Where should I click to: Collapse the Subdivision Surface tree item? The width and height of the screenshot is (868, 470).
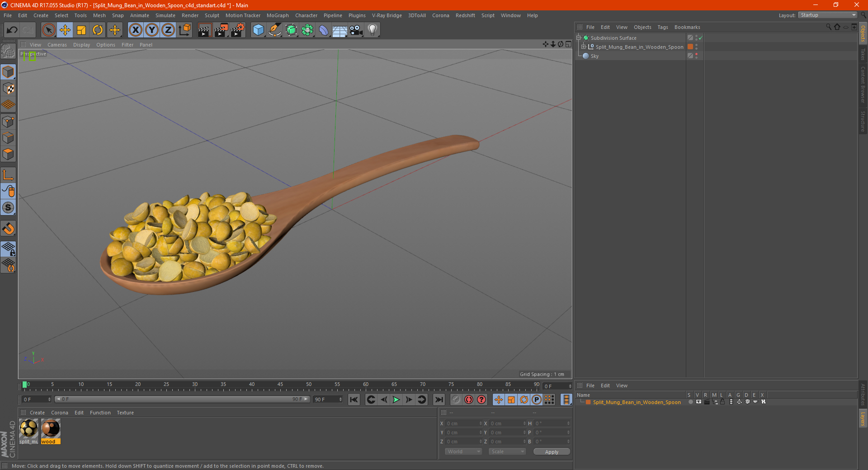578,38
